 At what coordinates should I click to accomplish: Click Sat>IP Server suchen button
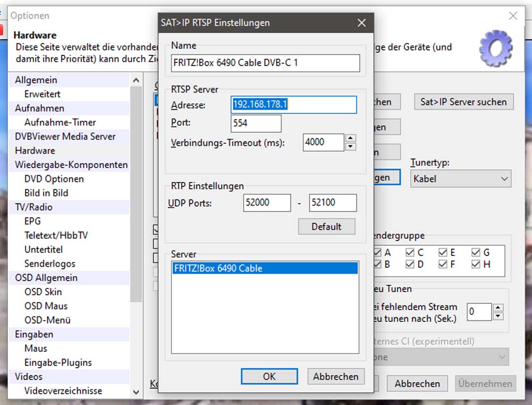click(x=463, y=102)
